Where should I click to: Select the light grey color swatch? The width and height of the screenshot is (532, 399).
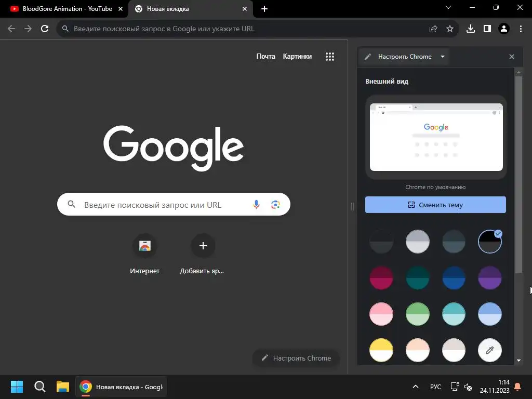pos(418,242)
